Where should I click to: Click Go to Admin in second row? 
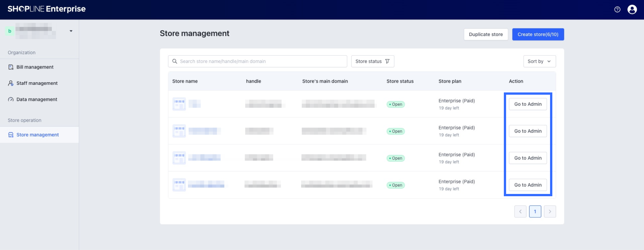(528, 131)
